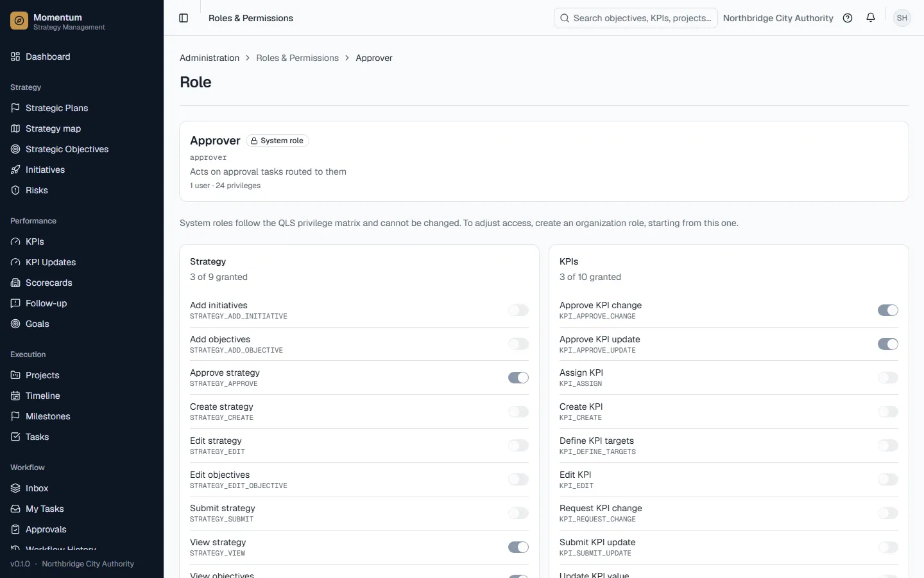Toggle the sidebar panel icon
The image size is (924, 578).
click(x=184, y=18)
